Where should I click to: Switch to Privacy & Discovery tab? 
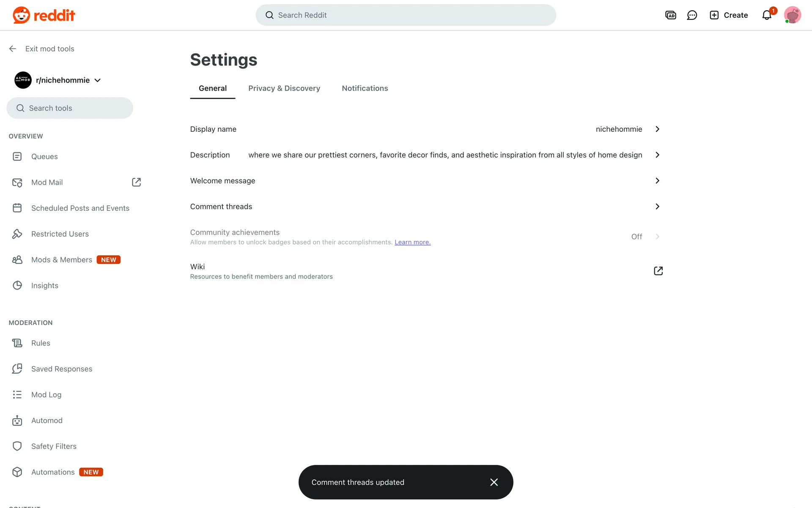tap(284, 88)
